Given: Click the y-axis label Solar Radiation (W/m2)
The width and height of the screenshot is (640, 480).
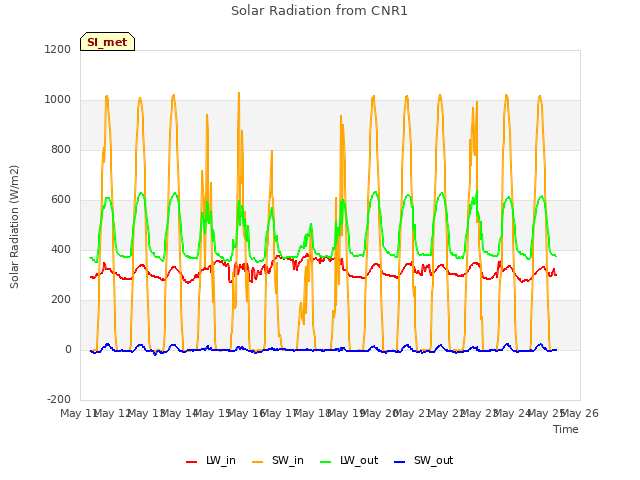Looking at the screenshot, I should (x=14, y=227).
